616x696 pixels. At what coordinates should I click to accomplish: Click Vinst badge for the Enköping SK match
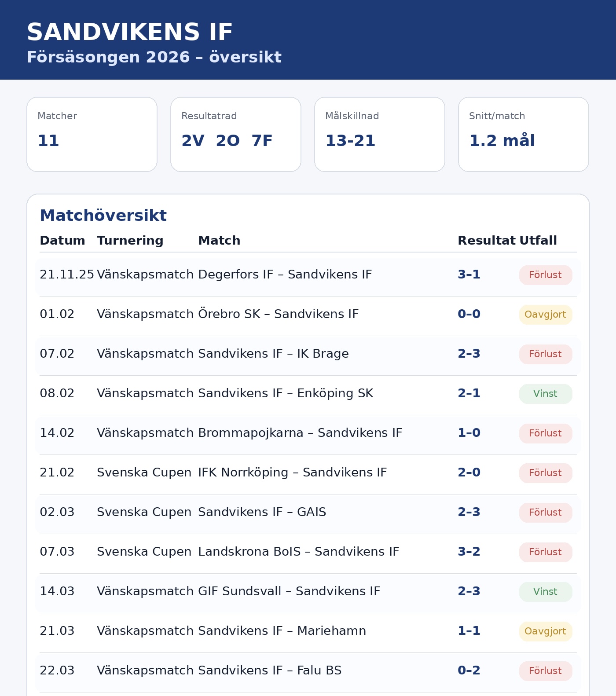point(546,394)
